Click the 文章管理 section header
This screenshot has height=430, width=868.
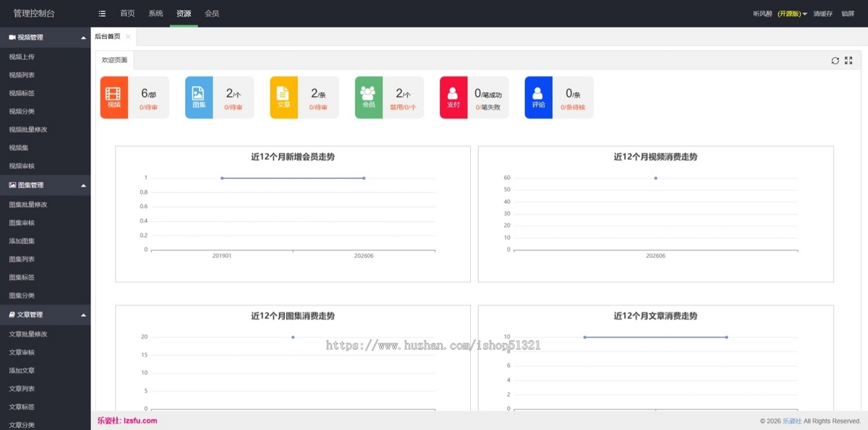pos(46,315)
